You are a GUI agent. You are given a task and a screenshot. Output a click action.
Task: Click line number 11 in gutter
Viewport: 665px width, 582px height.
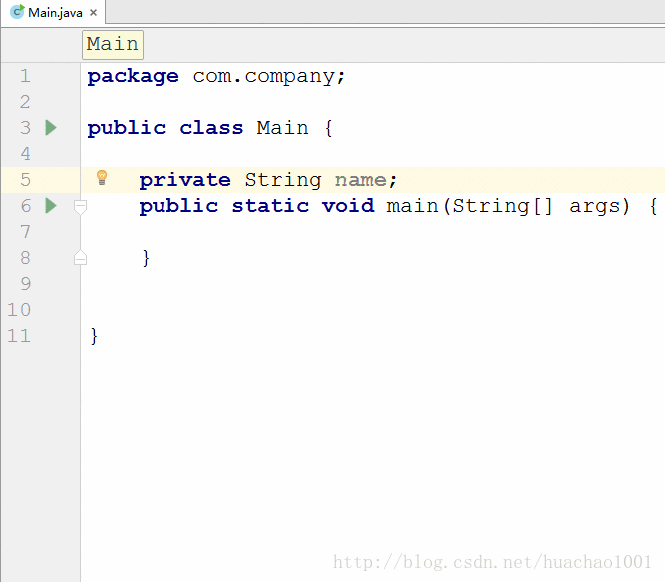coord(19,336)
